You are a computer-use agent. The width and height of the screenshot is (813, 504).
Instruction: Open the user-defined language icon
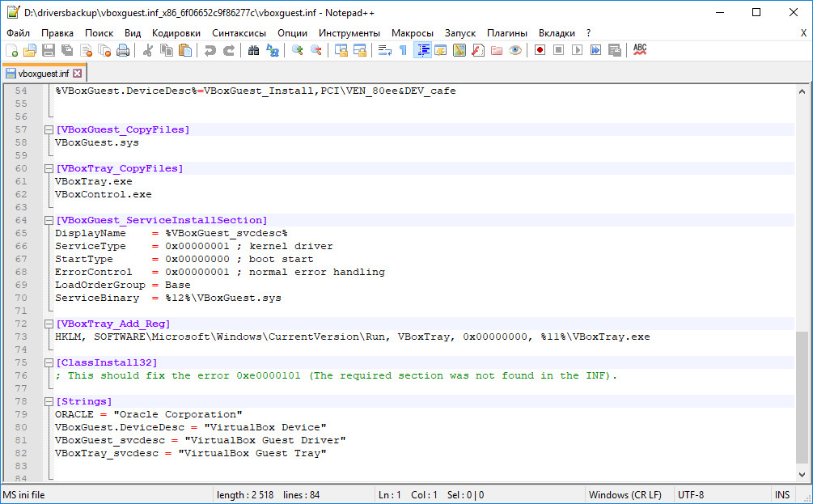click(441, 50)
